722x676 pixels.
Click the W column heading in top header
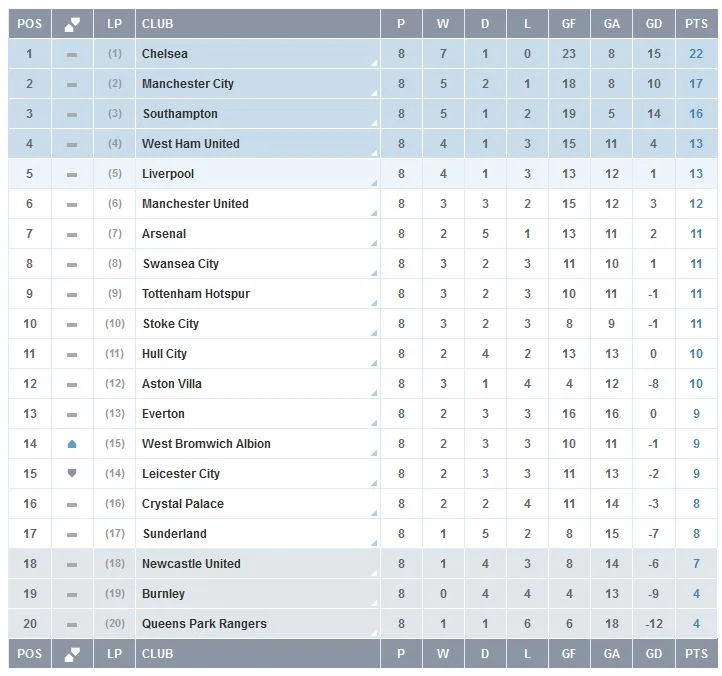point(443,23)
